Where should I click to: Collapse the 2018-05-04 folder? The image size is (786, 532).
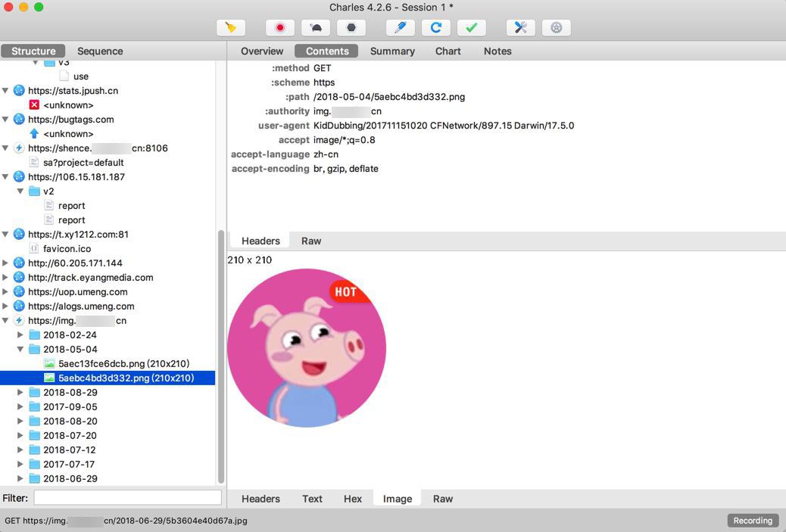[20, 349]
